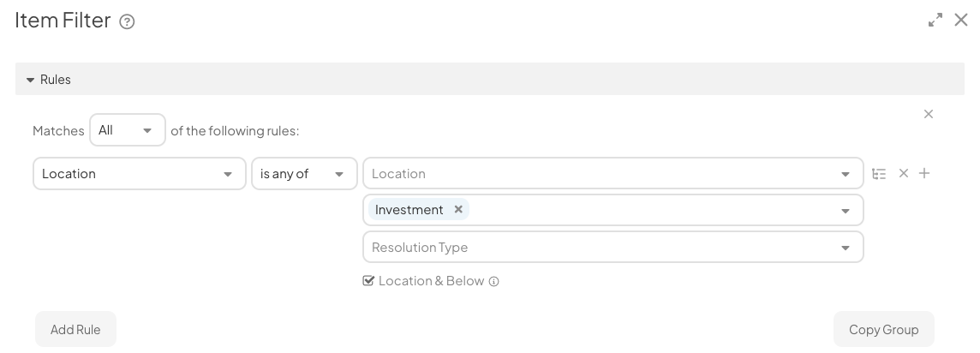The height and width of the screenshot is (353, 980).
Task: Remove the rule group with its X icon
Action: coord(928,114)
